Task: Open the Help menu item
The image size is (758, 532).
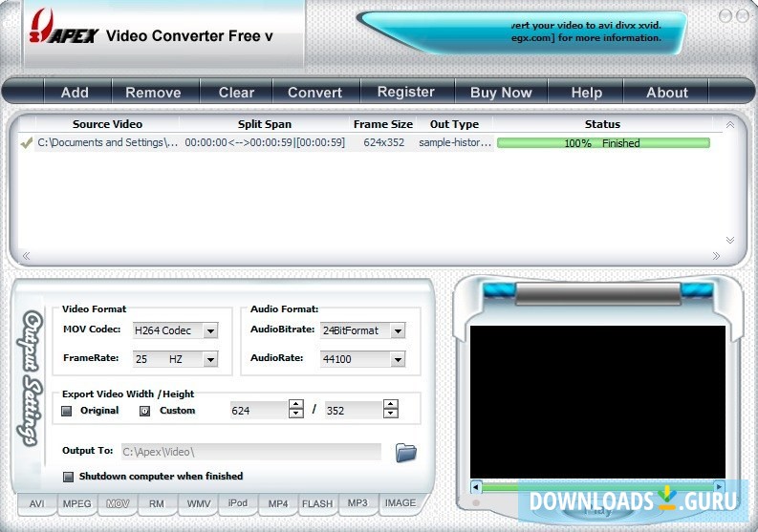Action: (586, 92)
